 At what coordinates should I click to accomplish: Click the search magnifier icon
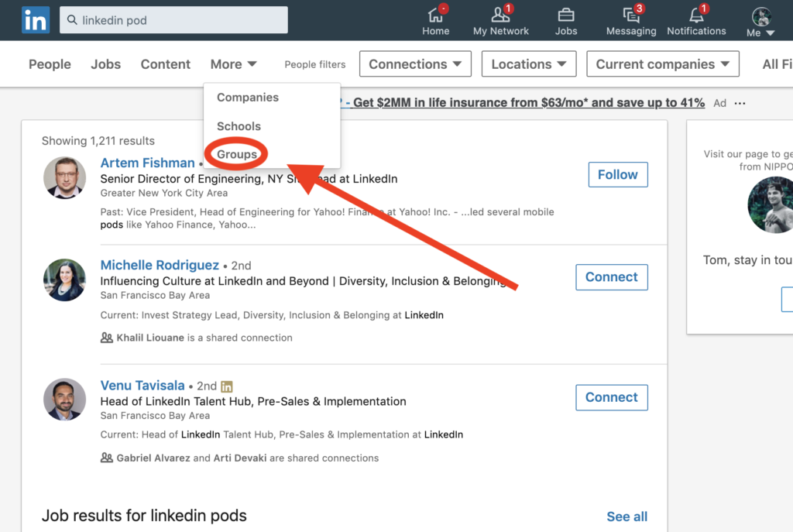pyautogui.click(x=72, y=19)
